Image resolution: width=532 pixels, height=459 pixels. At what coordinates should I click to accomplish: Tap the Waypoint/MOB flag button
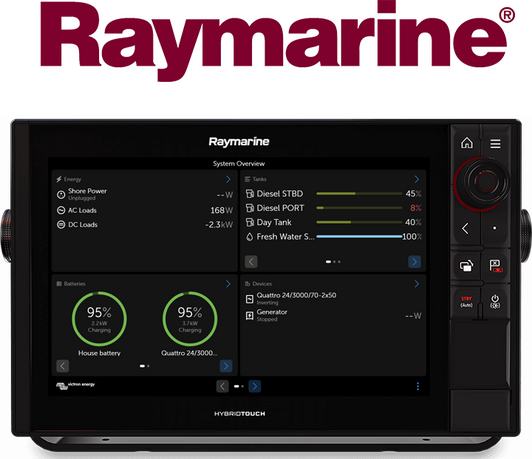(x=496, y=266)
